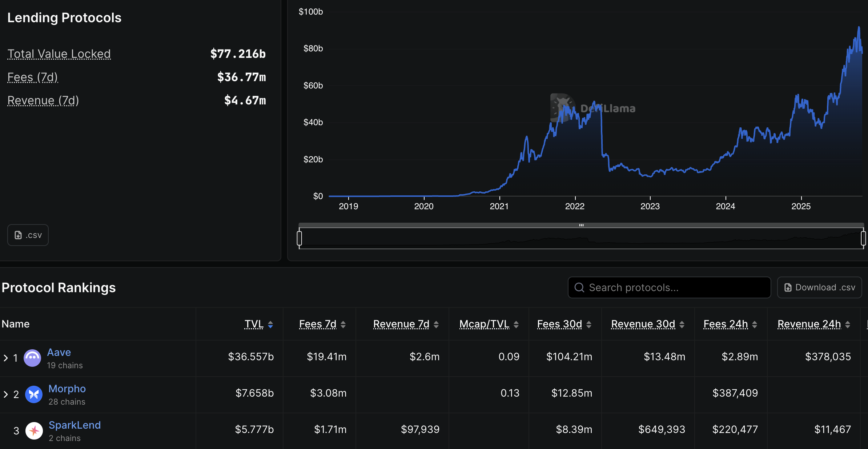This screenshot has height=449, width=868.
Task: Expand the Morpho row chevron
Action: [6, 394]
